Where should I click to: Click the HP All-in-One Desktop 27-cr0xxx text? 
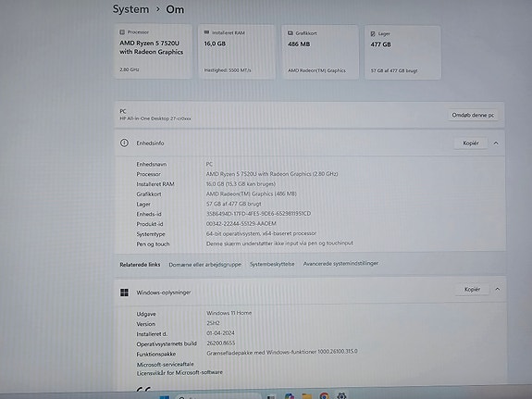coord(155,118)
